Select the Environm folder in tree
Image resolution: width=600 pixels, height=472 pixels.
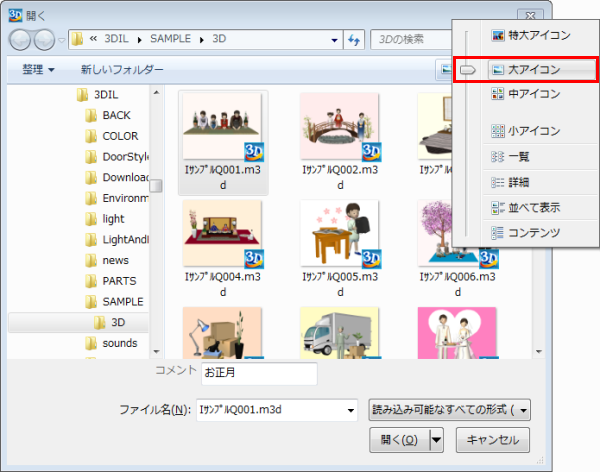pyautogui.click(x=117, y=198)
